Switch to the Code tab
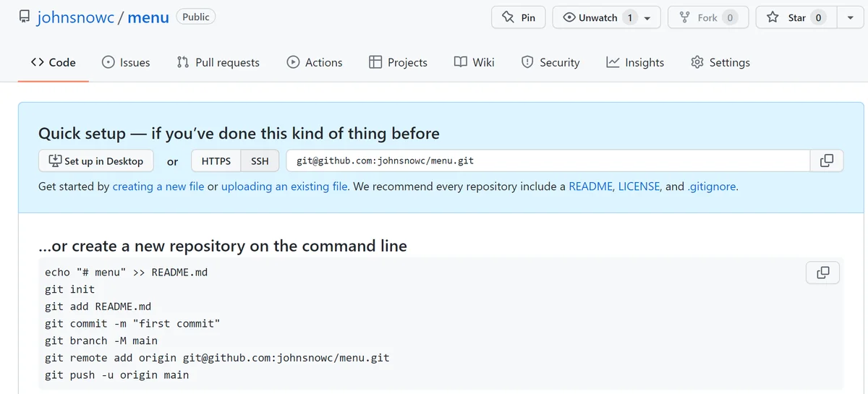 click(54, 62)
